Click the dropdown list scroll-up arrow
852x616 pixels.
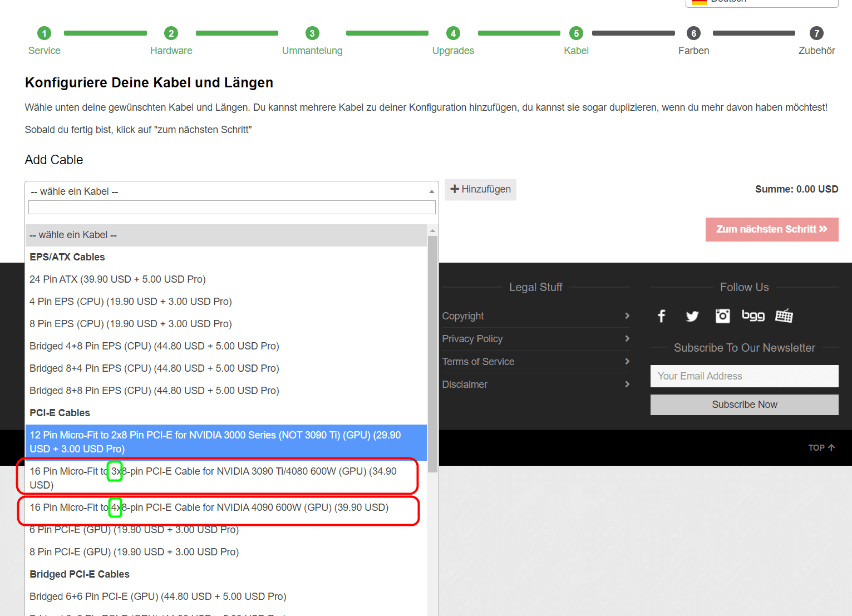tap(432, 230)
